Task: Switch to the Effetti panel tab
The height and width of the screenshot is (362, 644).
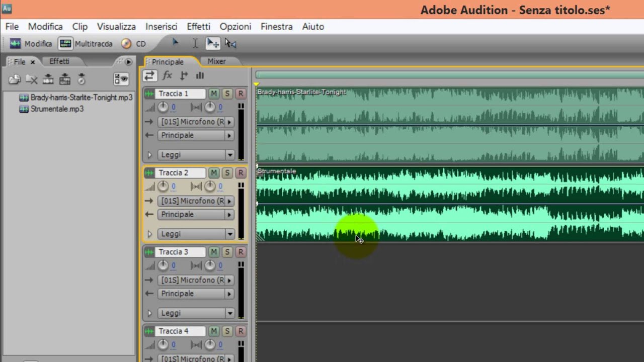Action: click(59, 61)
